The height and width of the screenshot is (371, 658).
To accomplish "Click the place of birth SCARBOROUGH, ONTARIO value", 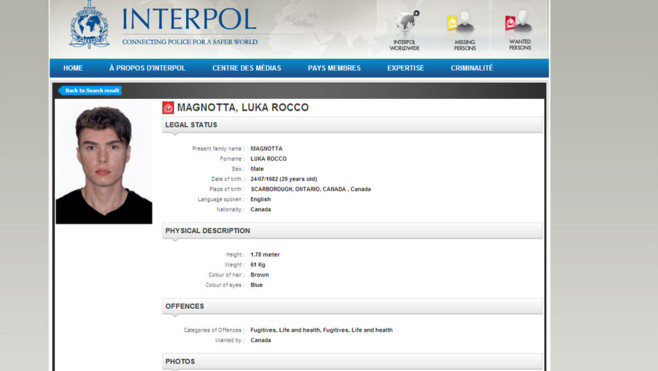I will (311, 189).
